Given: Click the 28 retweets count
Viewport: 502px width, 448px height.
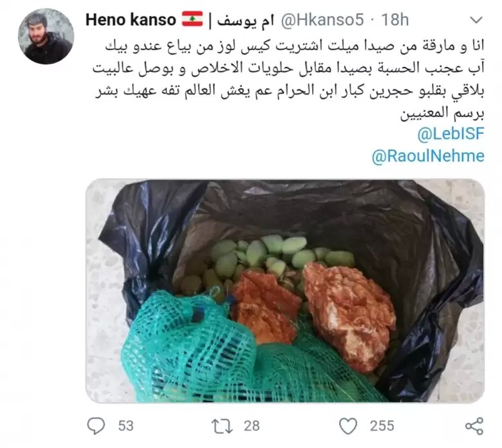Looking at the screenshot, I should coord(252,426).
